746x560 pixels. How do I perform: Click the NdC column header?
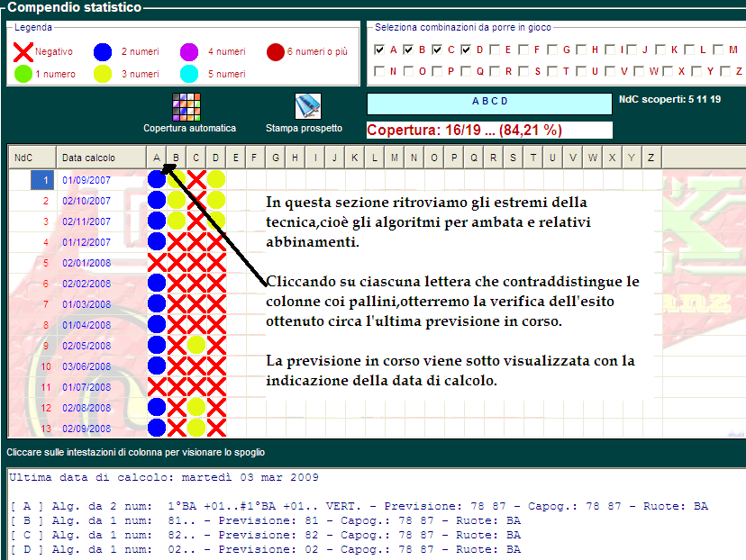tap(32, 158)
